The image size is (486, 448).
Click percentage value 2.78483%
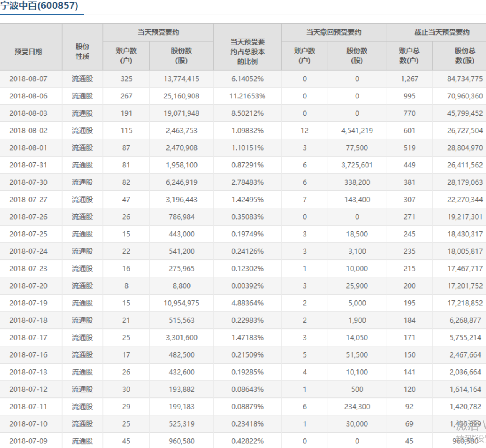click(x=247, y=182)
